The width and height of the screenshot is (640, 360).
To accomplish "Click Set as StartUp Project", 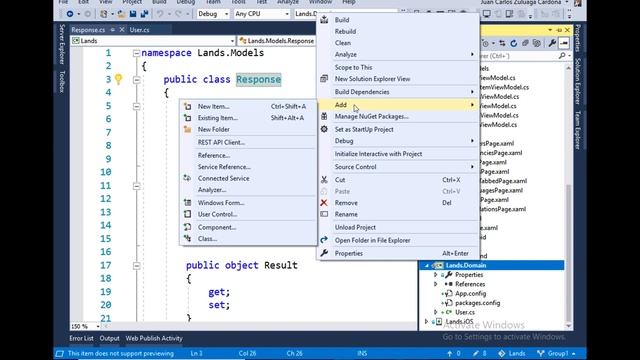I will 398,129.
